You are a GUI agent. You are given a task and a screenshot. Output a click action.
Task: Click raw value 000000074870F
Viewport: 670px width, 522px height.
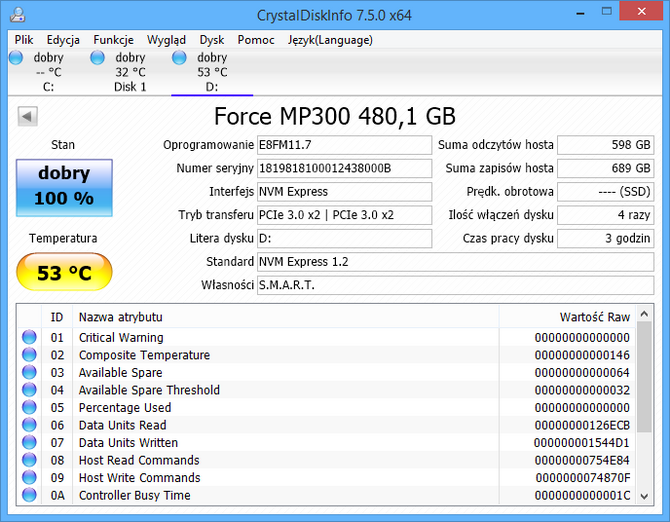[x=583, y=478]
